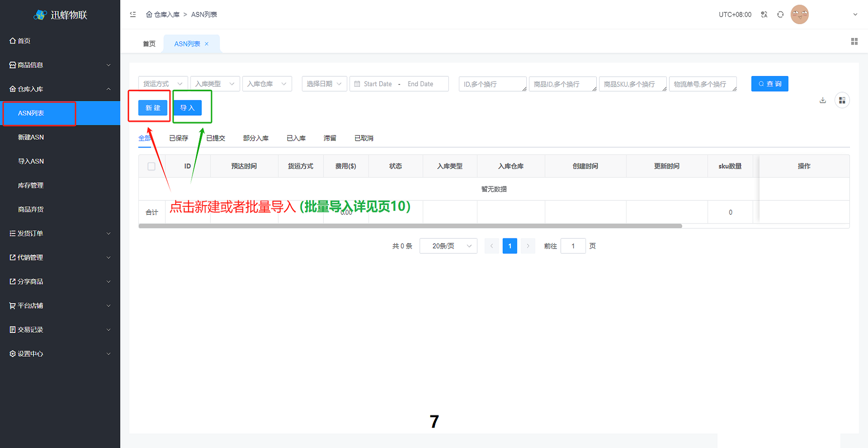
Task: Expand the 发货订单 menu
Action: pyautogui.click(x=60, y=233)
